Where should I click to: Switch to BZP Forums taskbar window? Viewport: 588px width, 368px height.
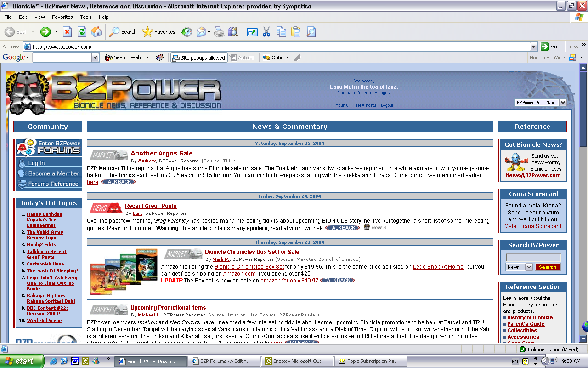click(x=224, y=361)
